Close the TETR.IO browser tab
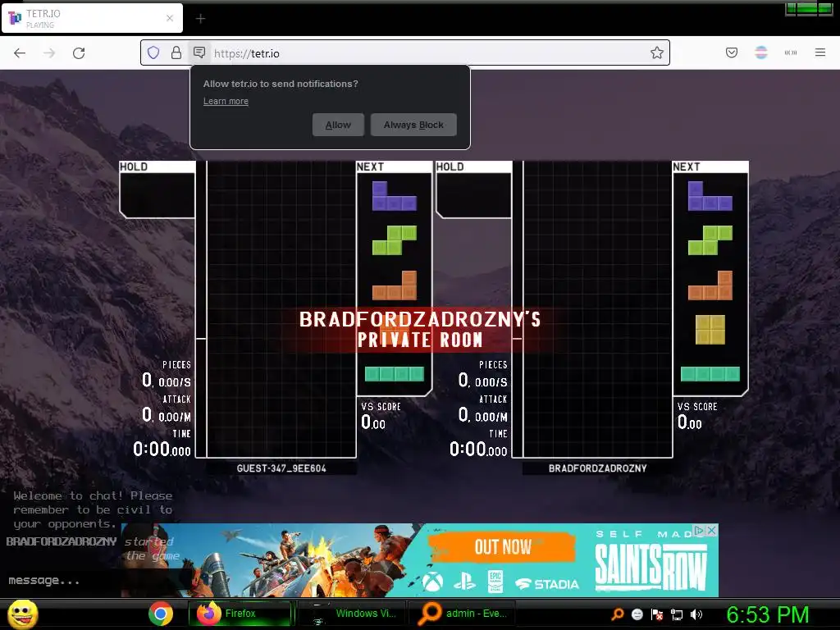Viewport: 840px width, 630px height. point(170,18)
